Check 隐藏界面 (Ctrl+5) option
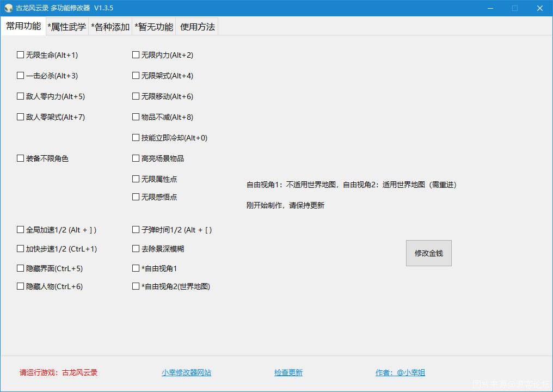The image size is (553, 392). point(21,268)
